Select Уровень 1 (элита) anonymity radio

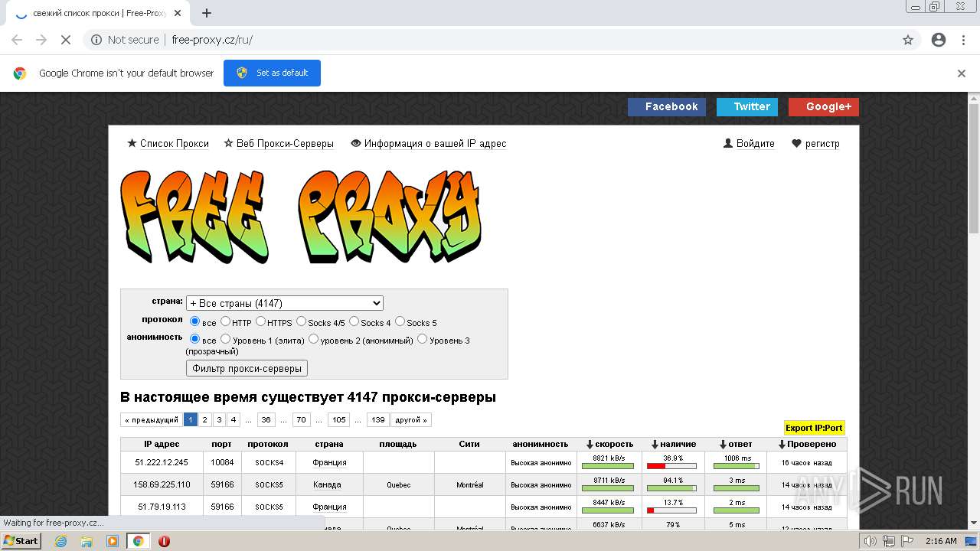tap(226, 339)
